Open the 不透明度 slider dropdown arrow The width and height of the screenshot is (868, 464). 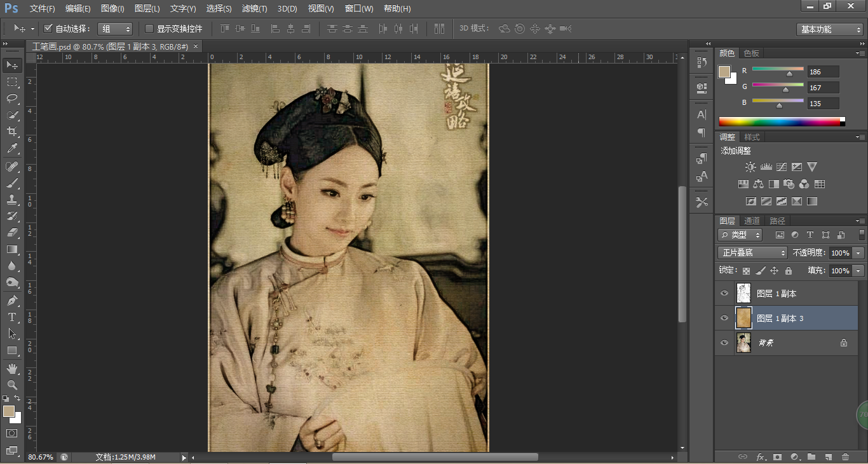(x=858, y=253)
